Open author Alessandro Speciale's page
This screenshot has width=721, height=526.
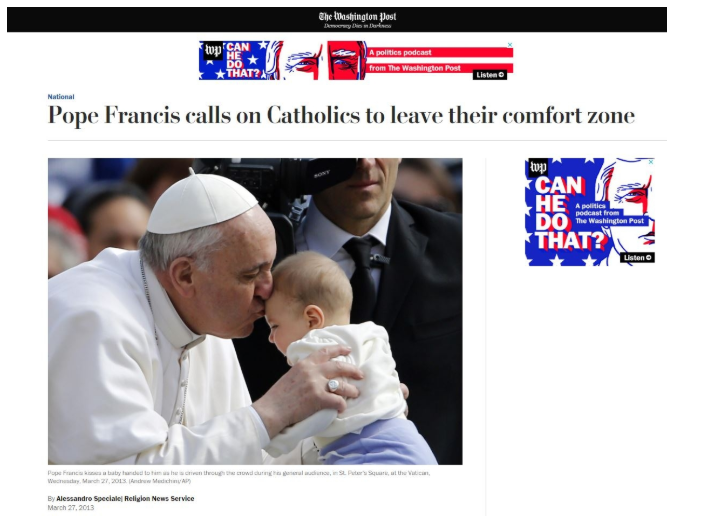pyautogui.click(x=88, y=498)
